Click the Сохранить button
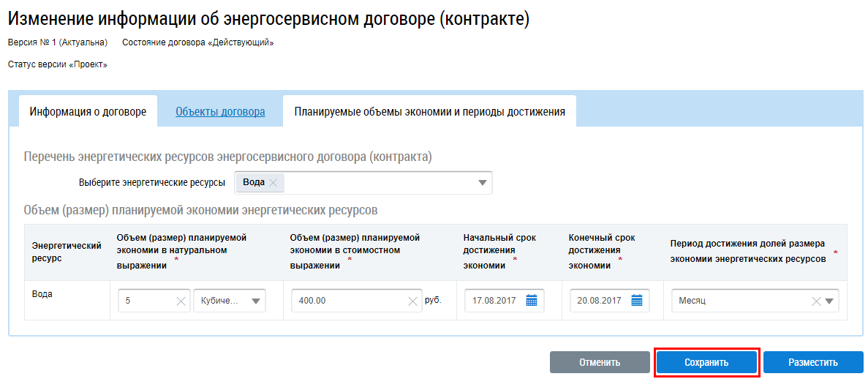Viewport: 868px width, 379px height. click(x=706, y=362)
